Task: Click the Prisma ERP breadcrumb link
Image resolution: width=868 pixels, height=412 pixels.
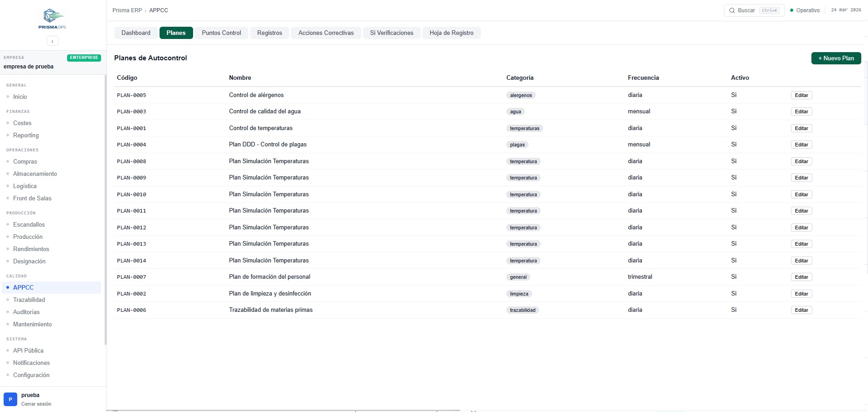Action: [x=127, y=10]
